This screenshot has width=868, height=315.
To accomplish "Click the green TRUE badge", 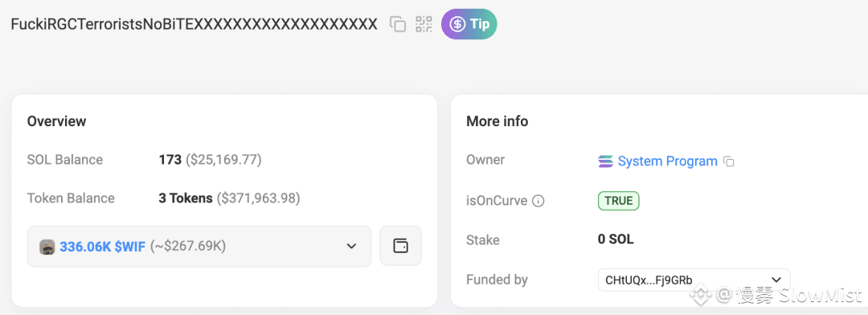I will [618, 201].
